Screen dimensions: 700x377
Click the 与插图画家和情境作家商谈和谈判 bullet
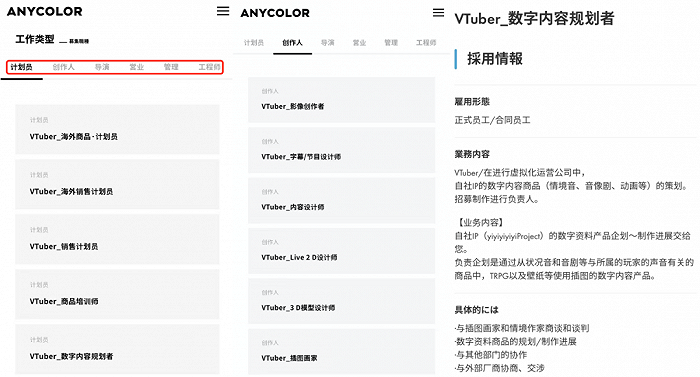[522, 328]
